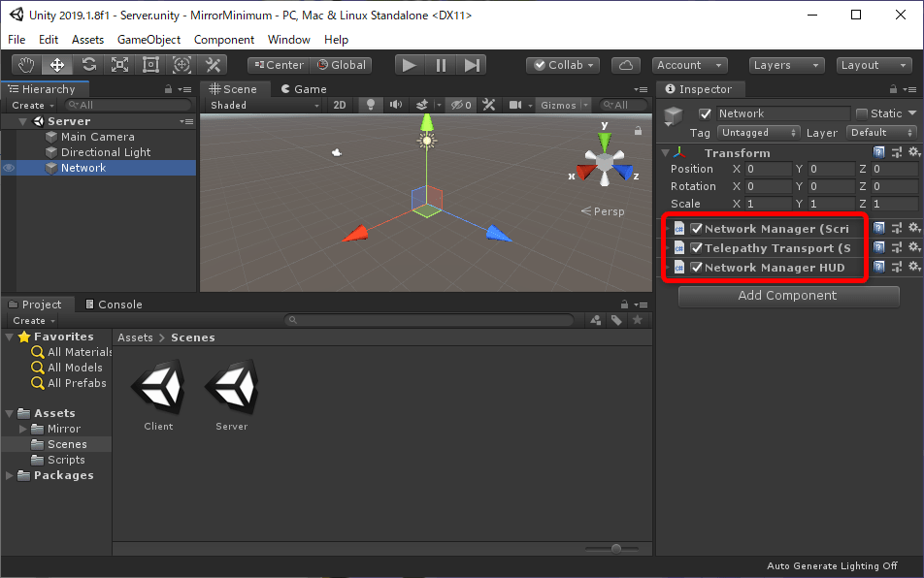This screenshot has height=578, width=924.
Task: Click the green Y axis gizmo cone
Action: 604,141
